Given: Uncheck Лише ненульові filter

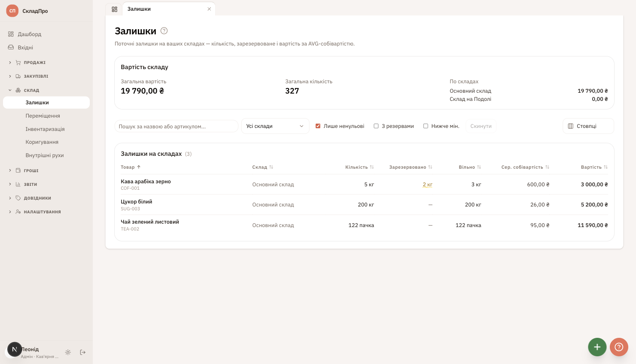Looking at the screenshot, I should coord(318,126).
